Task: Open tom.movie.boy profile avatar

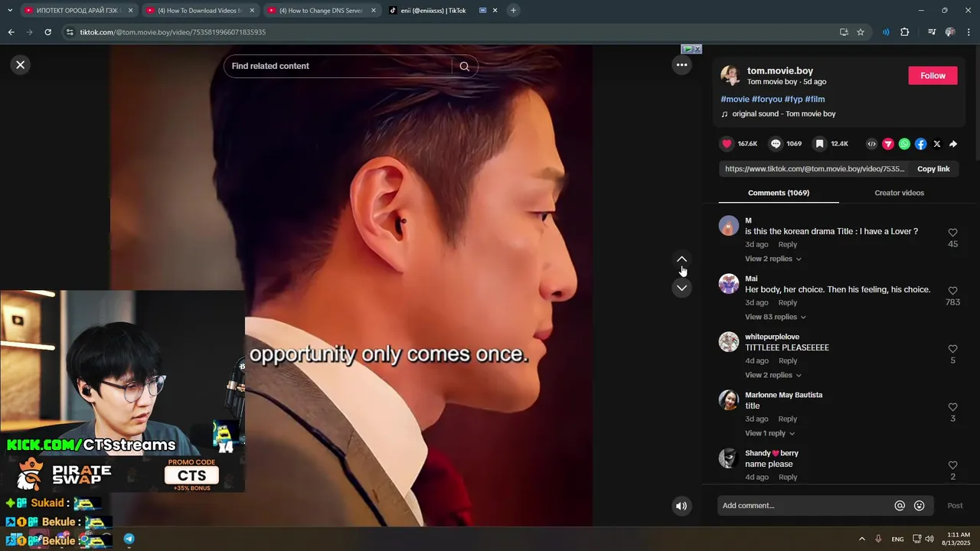Action: pos(730,76)
